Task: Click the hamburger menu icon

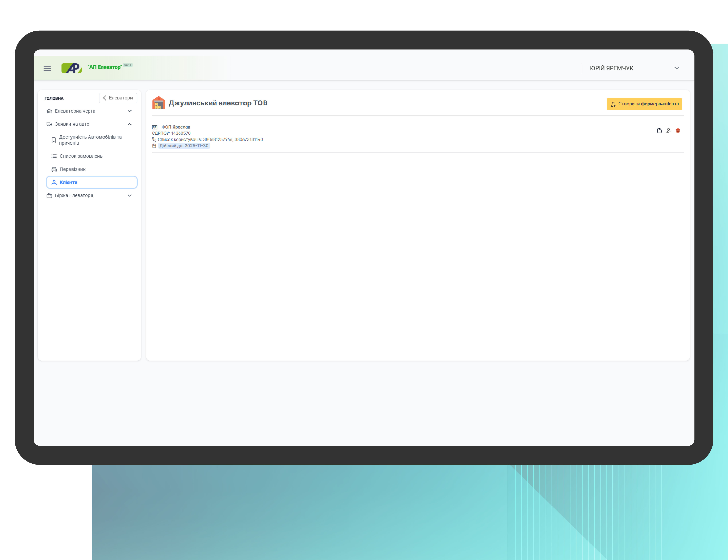Action: click(47, 68)
